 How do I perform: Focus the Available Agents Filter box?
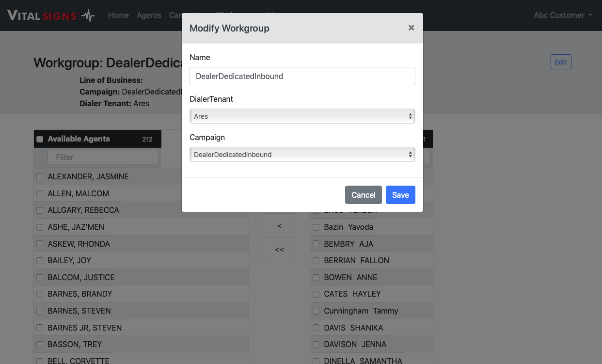(x=103, y=157)
